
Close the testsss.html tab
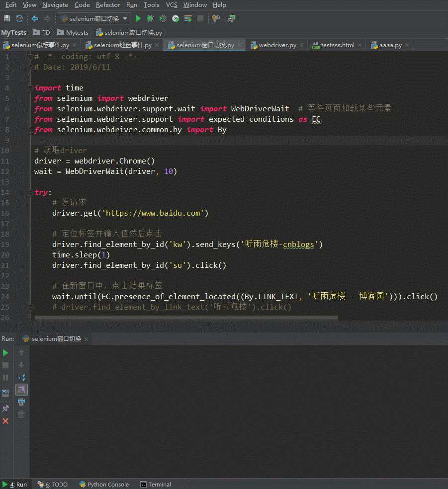tap(359, 45)
